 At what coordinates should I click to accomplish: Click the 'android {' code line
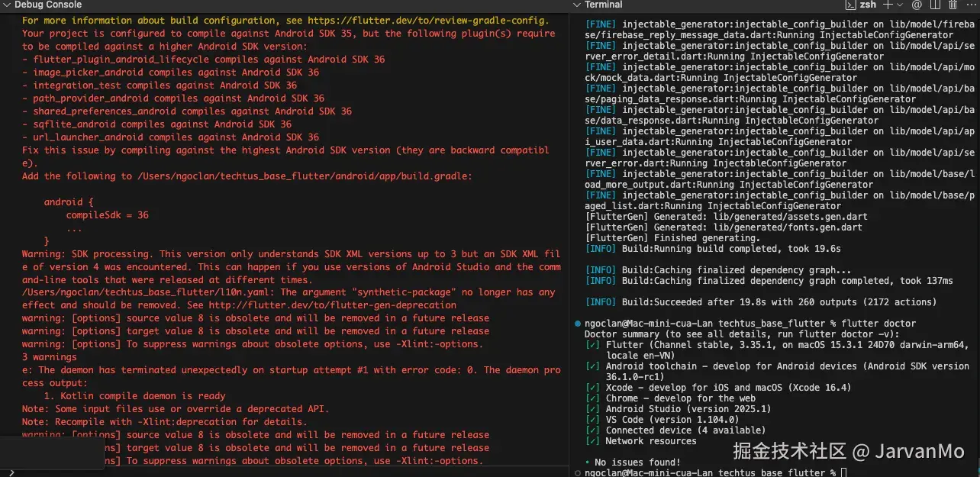click(x=69, y=202)
